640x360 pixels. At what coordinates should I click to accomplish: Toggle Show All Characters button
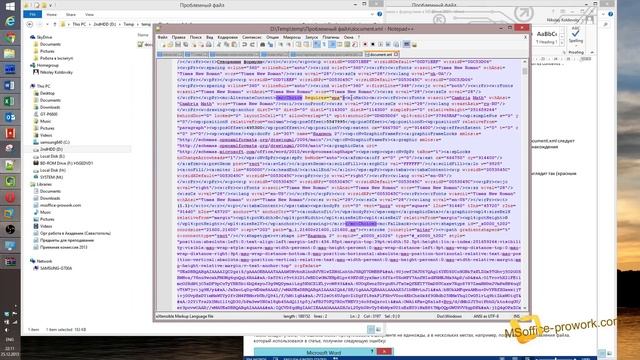(324, 44)
